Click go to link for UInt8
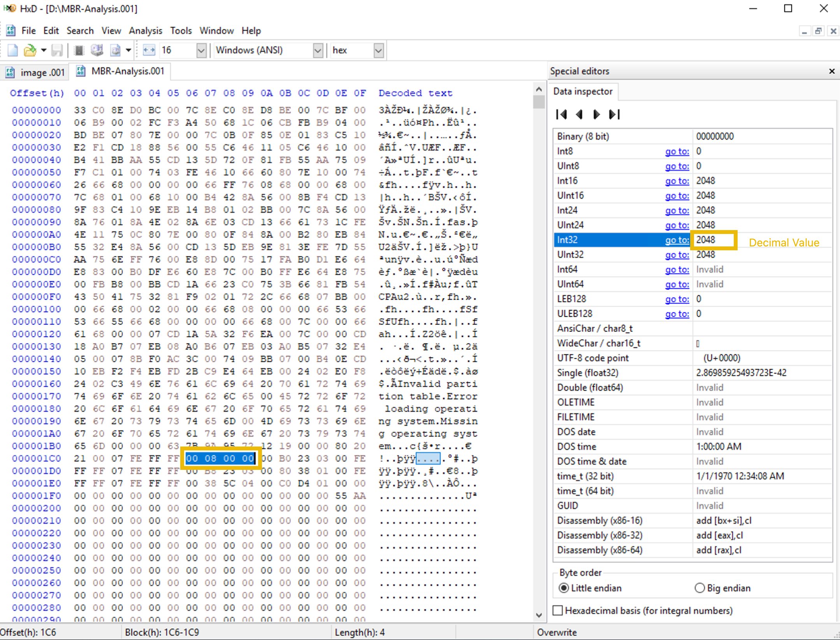 pyautogui.click(x=677, y=166)
